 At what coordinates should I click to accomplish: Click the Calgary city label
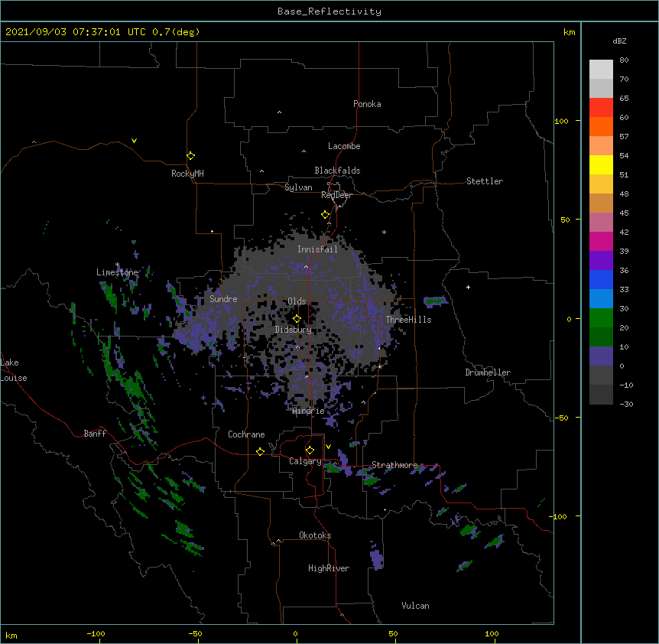coord(305,461)
